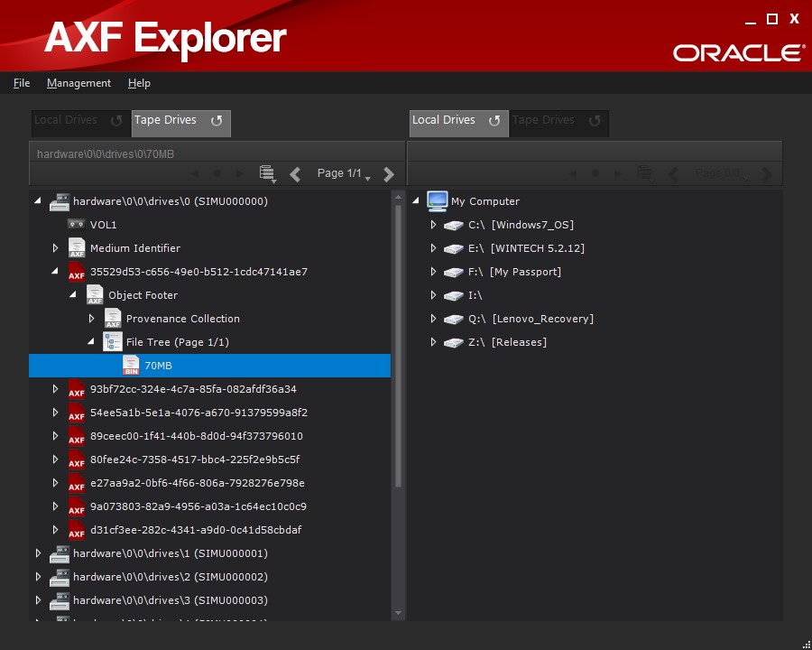Click the red AXF icon for 93bf72cc object
Screen dimensions: 812x650
[77, 389]
